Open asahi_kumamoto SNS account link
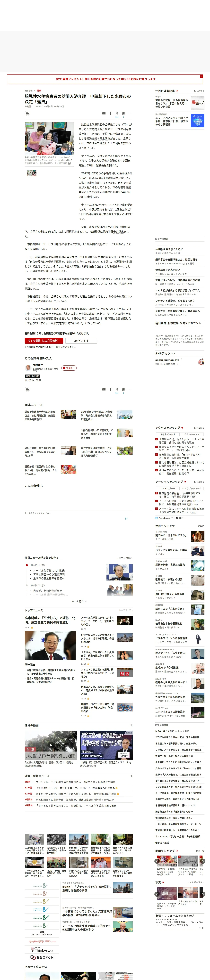Viewport: 210px width, 980px height. click(167, 359)
